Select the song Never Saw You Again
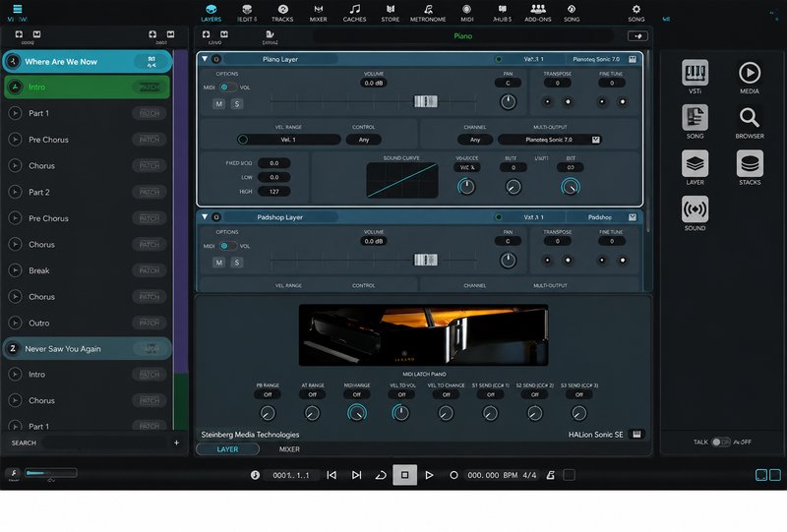 click(x=88, y=349)
